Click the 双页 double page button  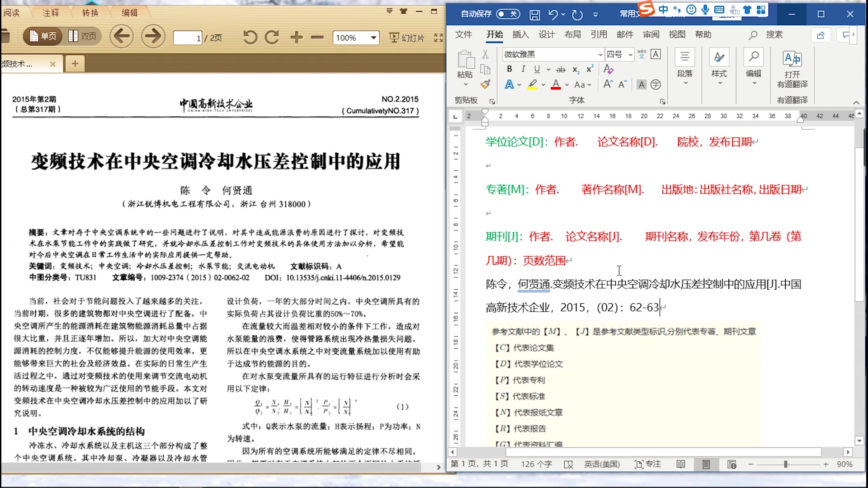(82, 36)
